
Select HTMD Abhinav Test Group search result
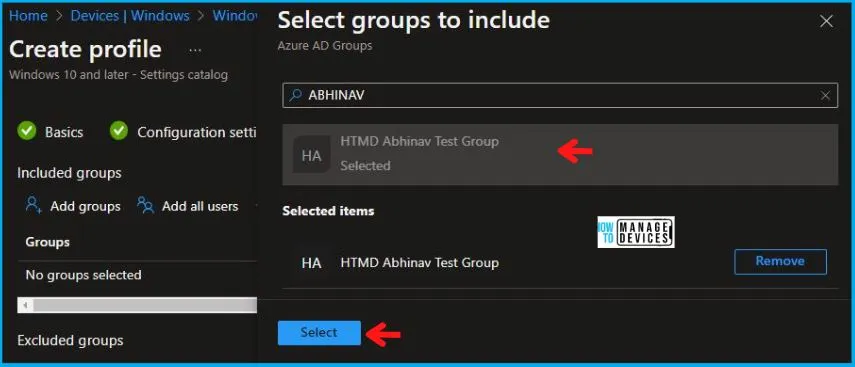pyautogui.click(x=560, y=155)
